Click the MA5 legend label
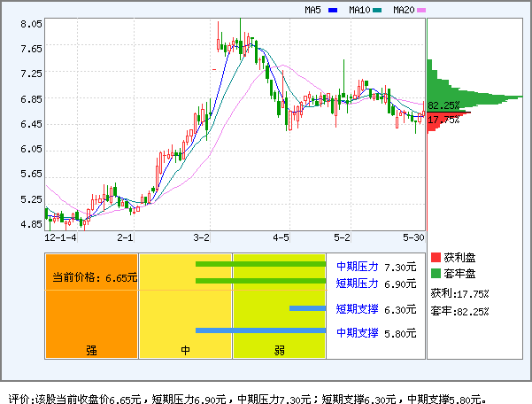532x404 pixels. (x=312, y=10)
